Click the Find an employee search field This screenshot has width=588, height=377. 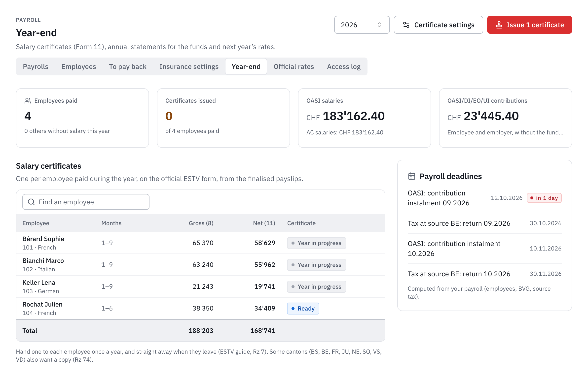[x=86, y=202]
